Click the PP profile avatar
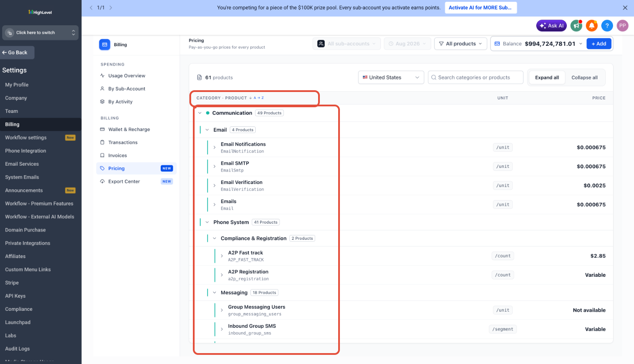The width and height of the screenshot is (634, 364). point(623,26)
